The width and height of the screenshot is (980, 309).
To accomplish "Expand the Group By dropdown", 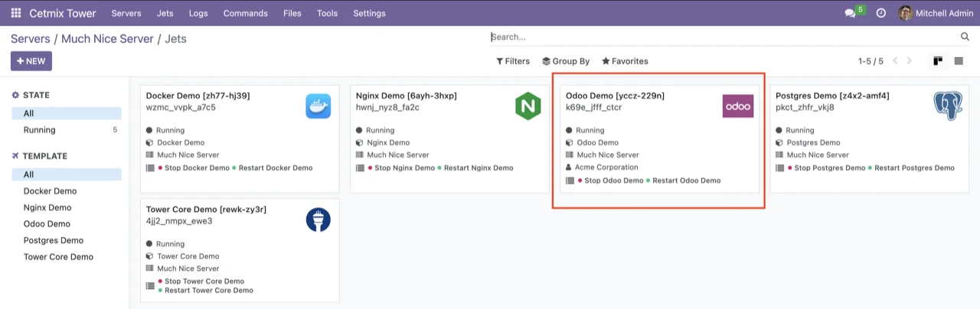I will tap(566, 61).
